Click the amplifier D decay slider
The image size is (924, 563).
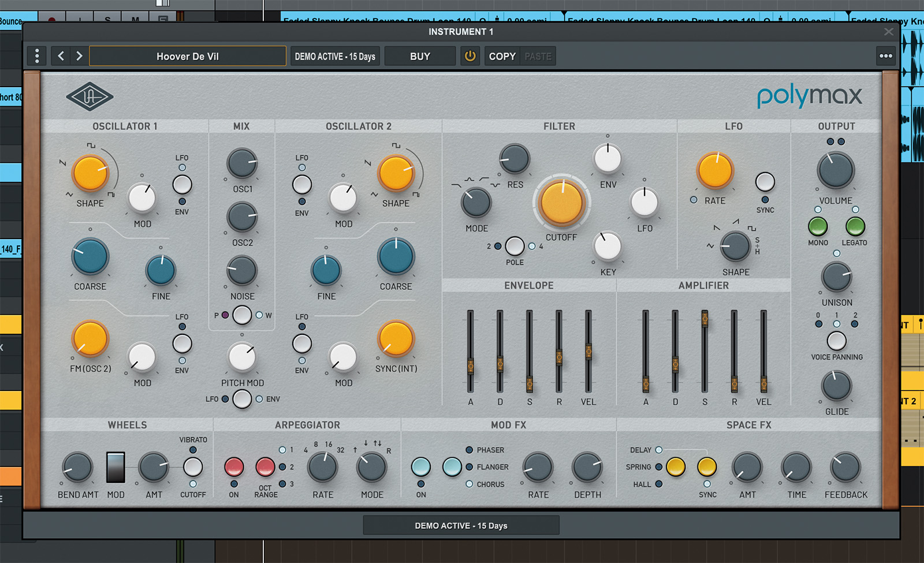click(675, 364)
